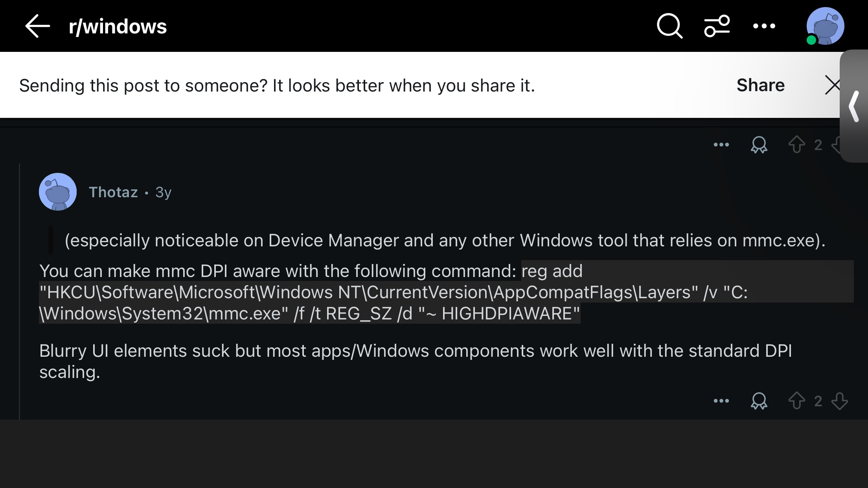This screenshot has height=488, width=868.
Task: Open the three-dot menu on Thotaz's comment
Action: point(721,401)
